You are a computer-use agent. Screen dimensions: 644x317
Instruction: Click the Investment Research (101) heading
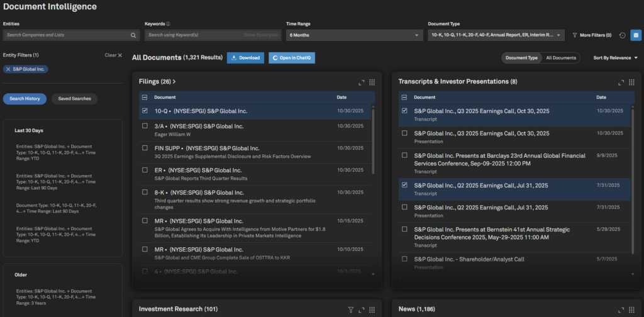pos(178,309)
